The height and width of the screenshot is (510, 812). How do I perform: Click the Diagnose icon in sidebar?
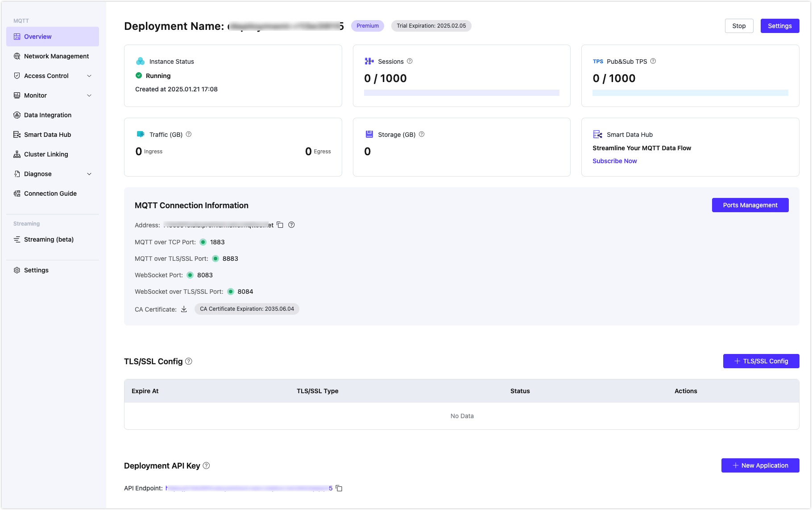click(x=17, y=174)
